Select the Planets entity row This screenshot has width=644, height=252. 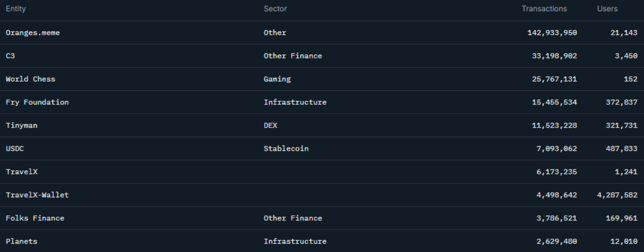pos(22,241)
